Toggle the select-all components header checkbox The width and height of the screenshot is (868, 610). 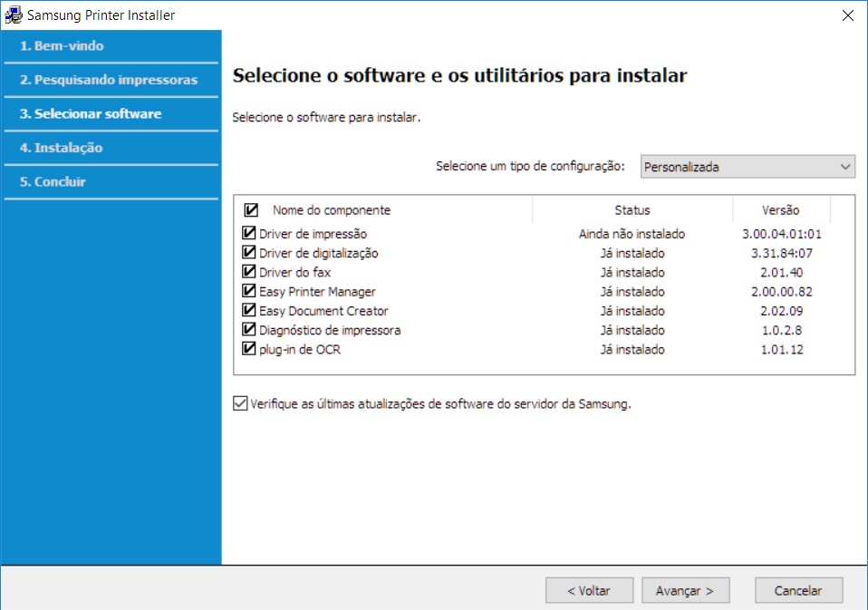tap(251, 210)
